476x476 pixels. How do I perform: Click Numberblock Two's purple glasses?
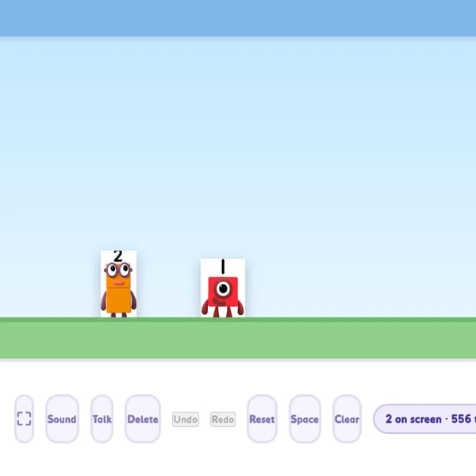click(118, 270)
